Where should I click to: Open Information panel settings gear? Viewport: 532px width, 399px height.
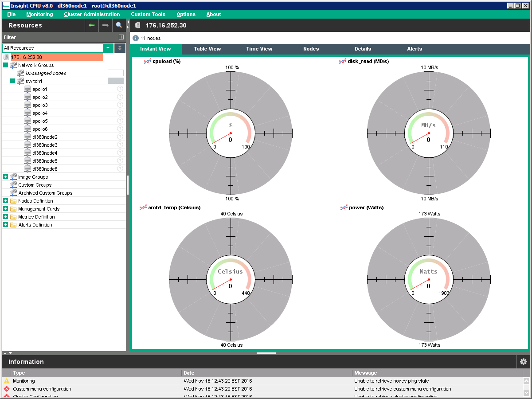523,362
